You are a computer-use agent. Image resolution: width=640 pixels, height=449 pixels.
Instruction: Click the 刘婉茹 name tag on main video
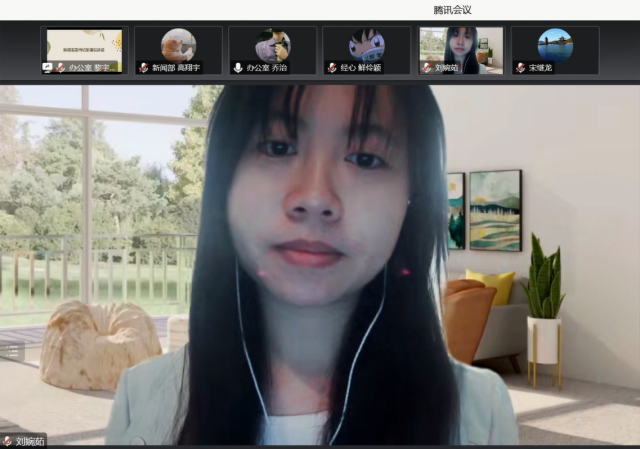point(30,440)
